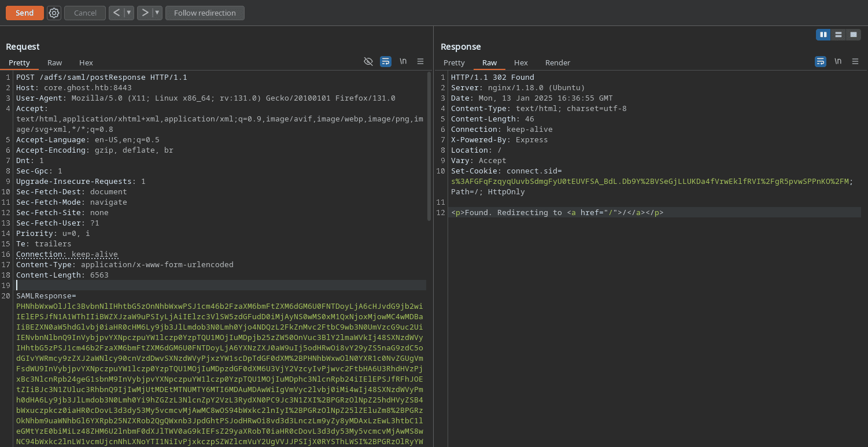Screen dimensions: 868x447
Task: Go to next request in history
Action: point(145,13)
